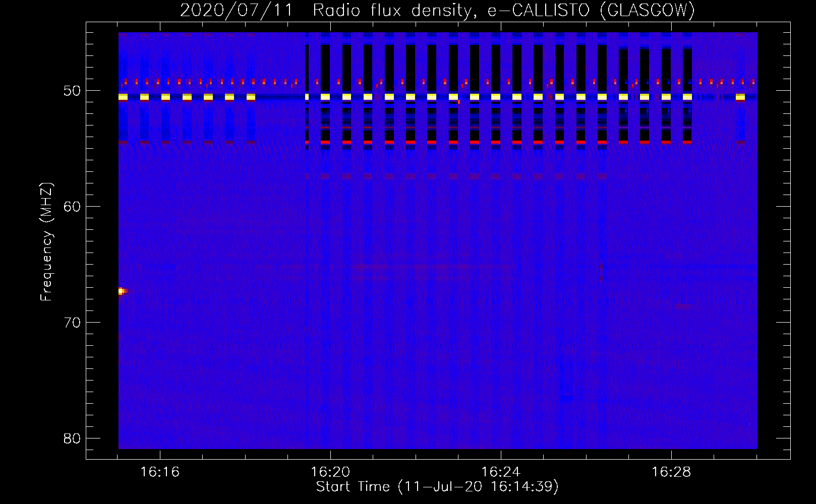The width and height of the screenshot is (816, 504).
Task: Click the rightmost isolated yellow block near 16:29
Action: [x=740, y=97]
